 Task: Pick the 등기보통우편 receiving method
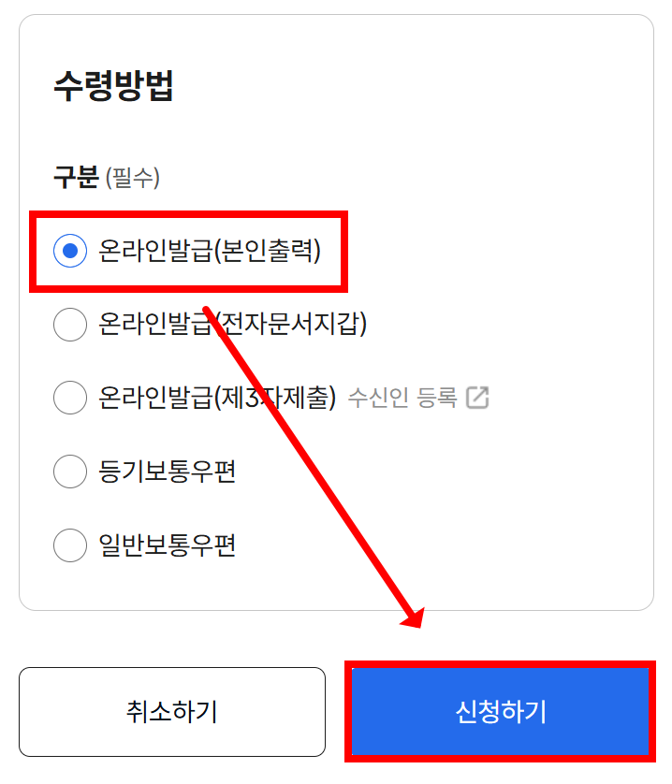click(70, 472)
